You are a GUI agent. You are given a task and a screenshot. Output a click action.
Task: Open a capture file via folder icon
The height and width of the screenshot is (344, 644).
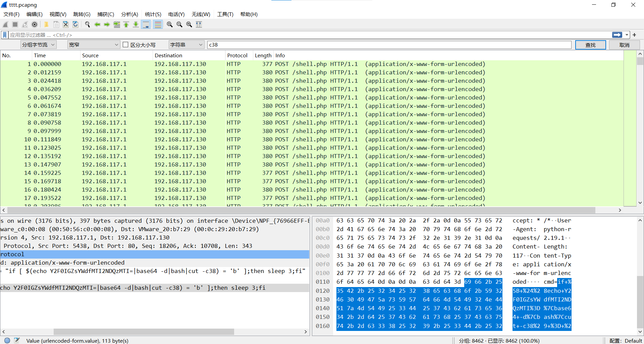coord(46,24)
